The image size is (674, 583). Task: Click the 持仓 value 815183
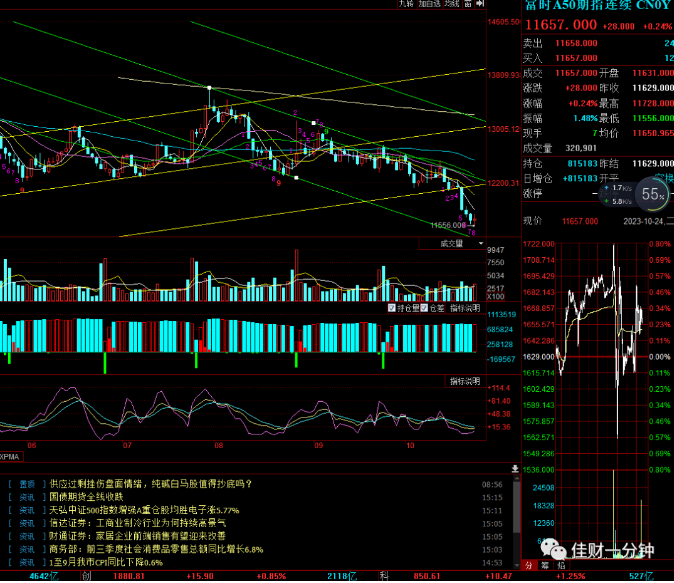(582, 163)
